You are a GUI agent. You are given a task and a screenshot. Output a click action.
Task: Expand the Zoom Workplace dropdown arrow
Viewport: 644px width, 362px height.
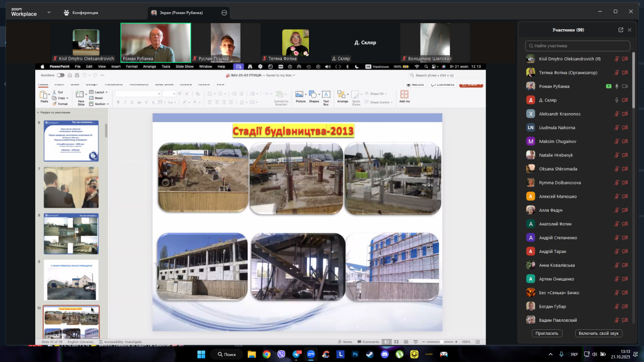point(49,13)
